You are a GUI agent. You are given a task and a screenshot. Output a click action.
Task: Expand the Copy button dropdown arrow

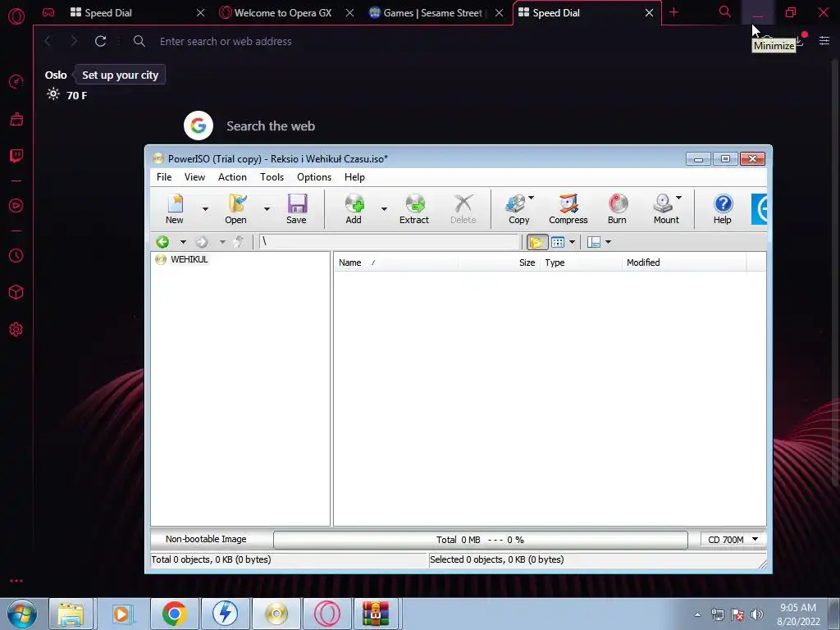[532, 198]
